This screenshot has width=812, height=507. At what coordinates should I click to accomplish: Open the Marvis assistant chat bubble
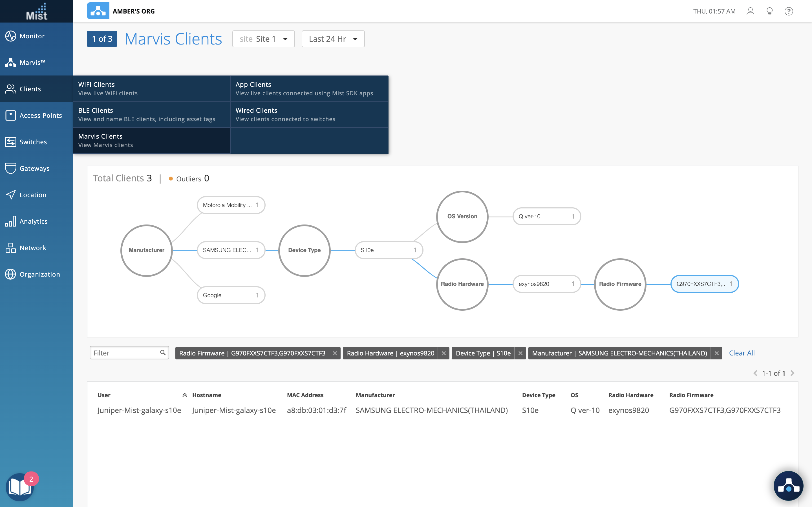pos(788,486)
